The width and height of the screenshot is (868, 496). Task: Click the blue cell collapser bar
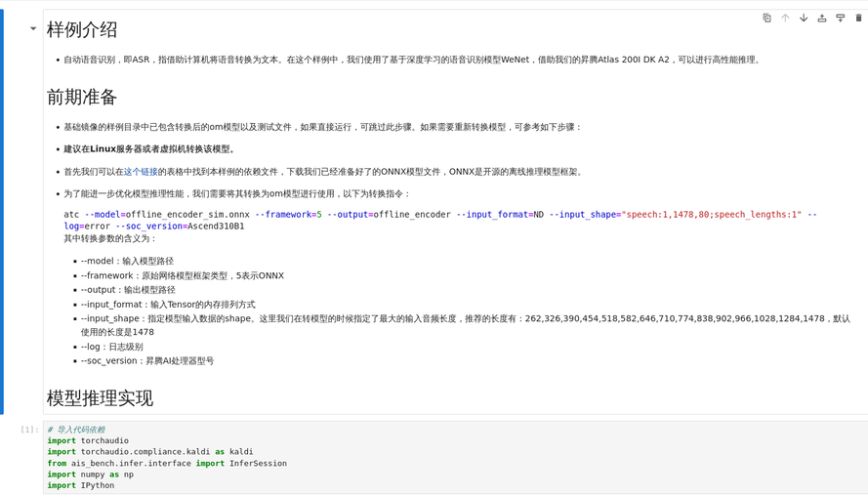(2, 212)
